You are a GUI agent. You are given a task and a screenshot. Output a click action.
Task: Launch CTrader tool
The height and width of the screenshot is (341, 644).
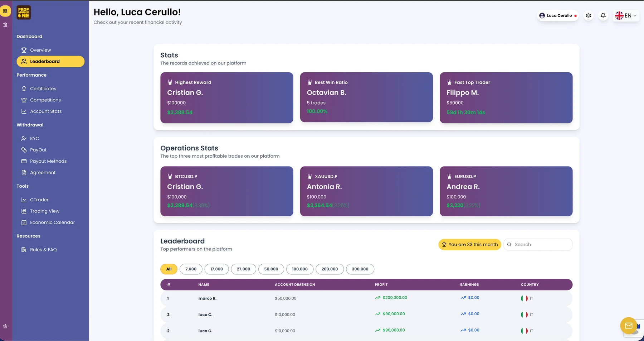click(50, 200)
